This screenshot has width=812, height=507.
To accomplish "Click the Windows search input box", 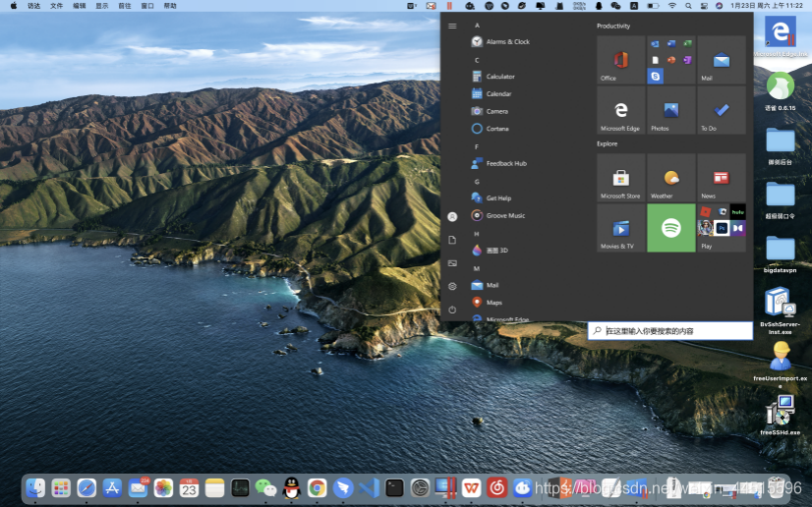I will click(670, 331).
